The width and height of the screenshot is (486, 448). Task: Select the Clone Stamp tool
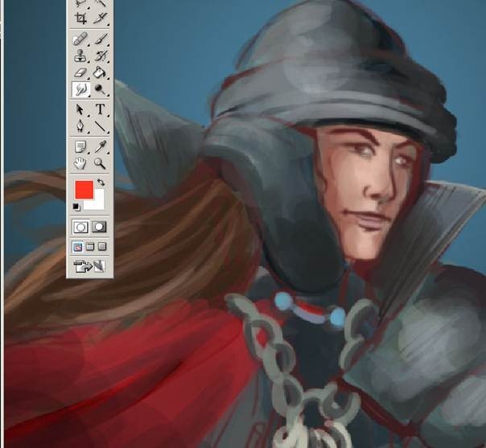coord(80,56)
